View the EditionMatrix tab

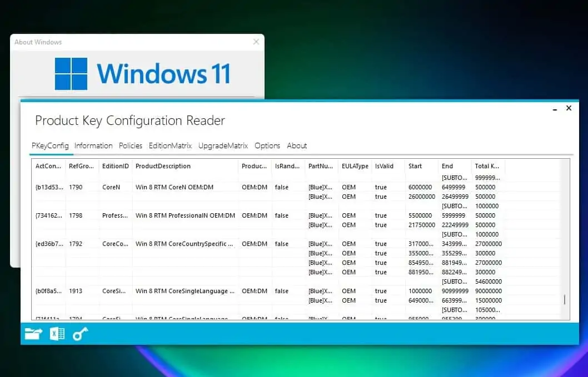(170, 145)
